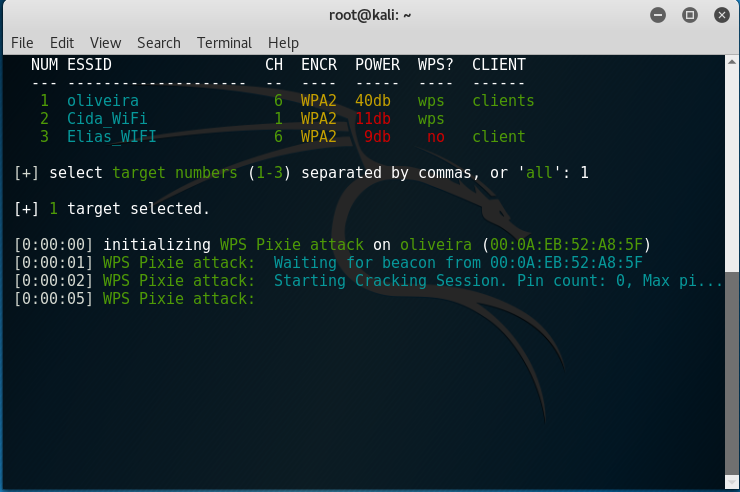This screenshot has height=492, width=740.
Task: Open the View menu
Action: click(x=105, y=43)
